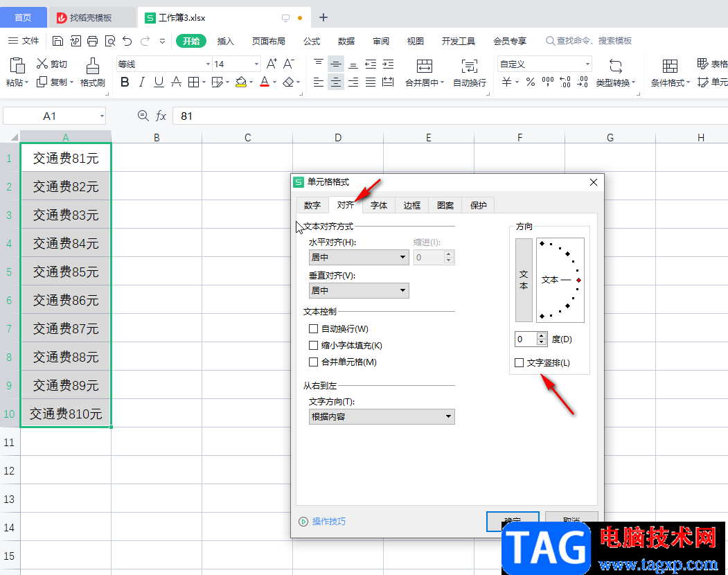Open 垂直对齐 dropdown
This screenshot has height=575, width=728.
click(x=359, y=291)
